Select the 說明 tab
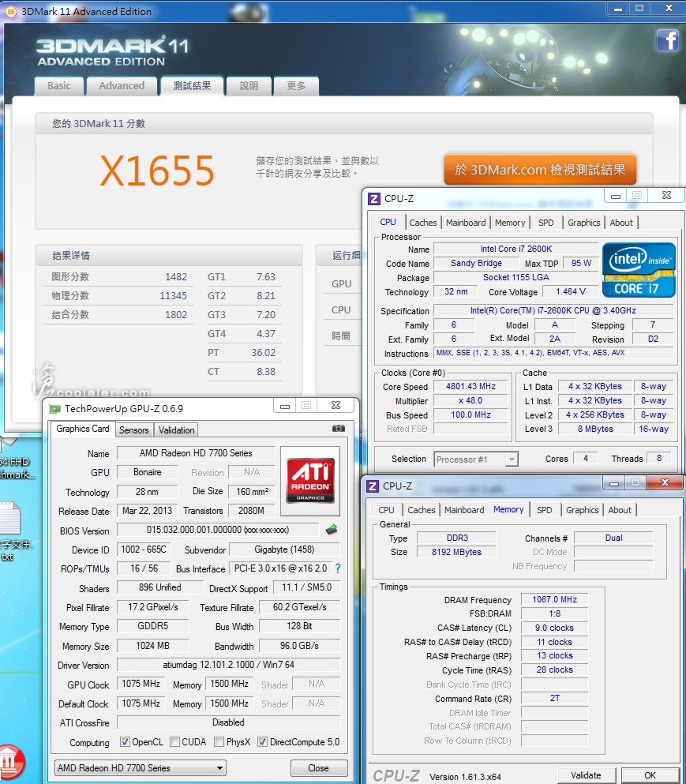 click(x=249, y=86)
